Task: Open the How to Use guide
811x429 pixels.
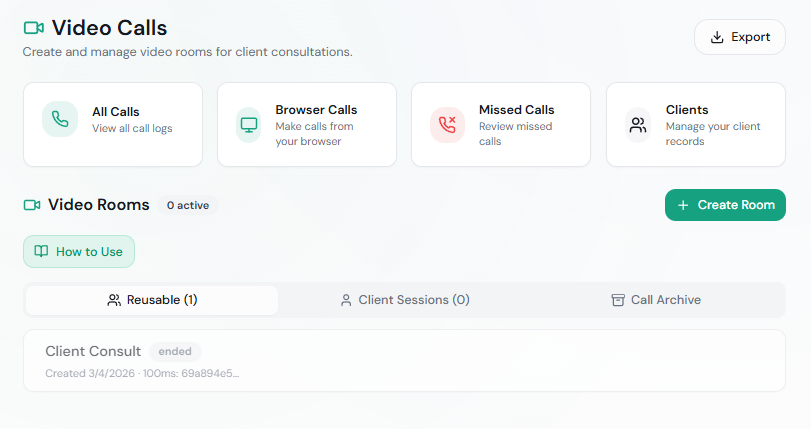Action: point(79,252)
